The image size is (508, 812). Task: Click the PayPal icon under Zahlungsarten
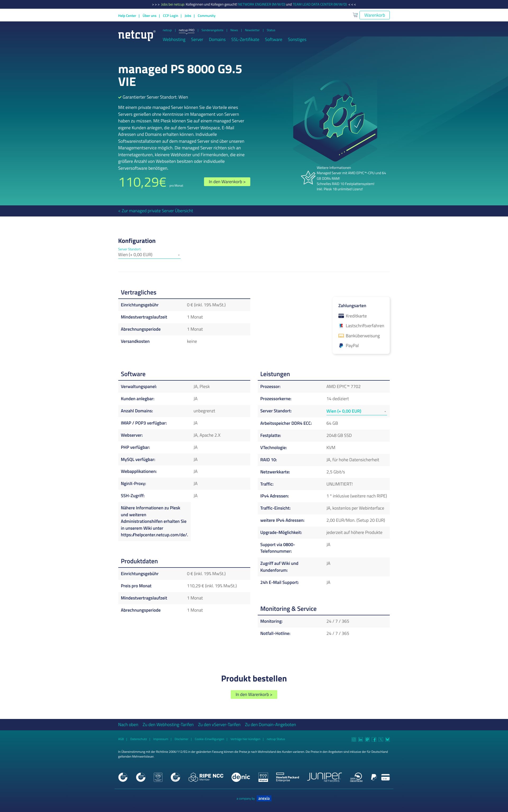[x=341, y=346]
